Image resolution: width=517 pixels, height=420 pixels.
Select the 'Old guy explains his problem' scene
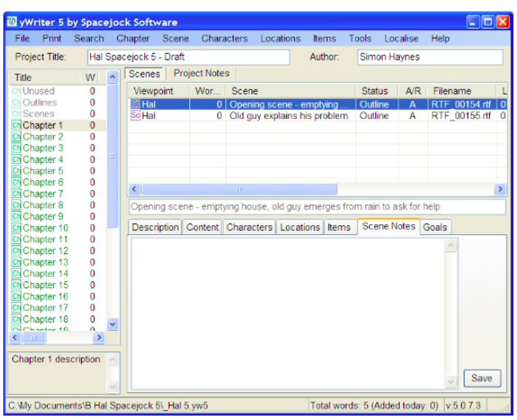click(x=288, y=116)
